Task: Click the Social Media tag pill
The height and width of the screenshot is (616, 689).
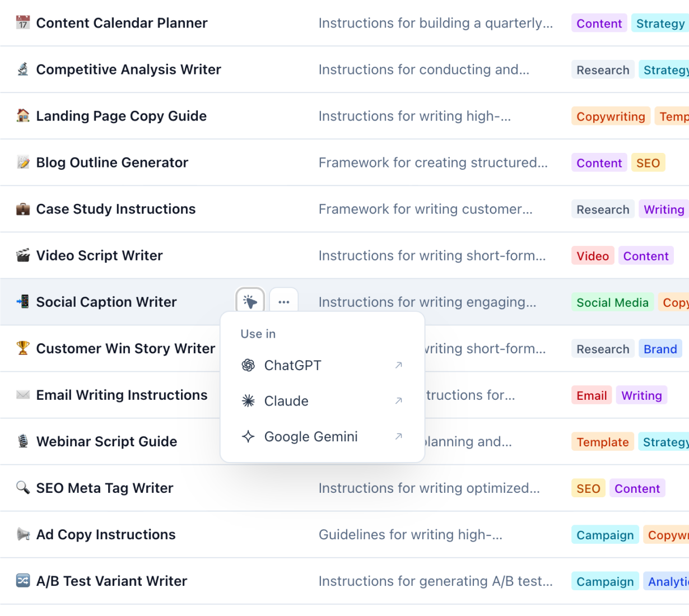Action: (613, 302)
